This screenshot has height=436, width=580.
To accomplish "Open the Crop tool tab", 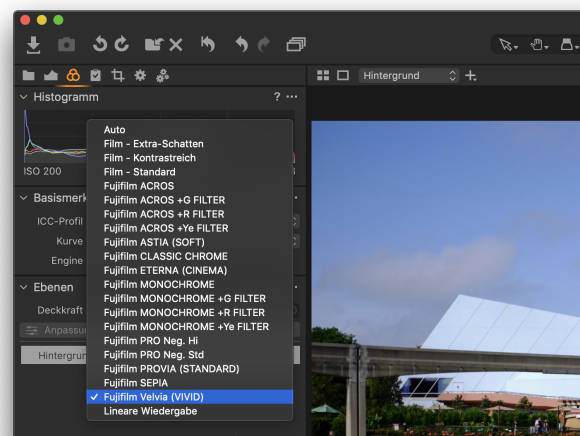I will point(118,75).
